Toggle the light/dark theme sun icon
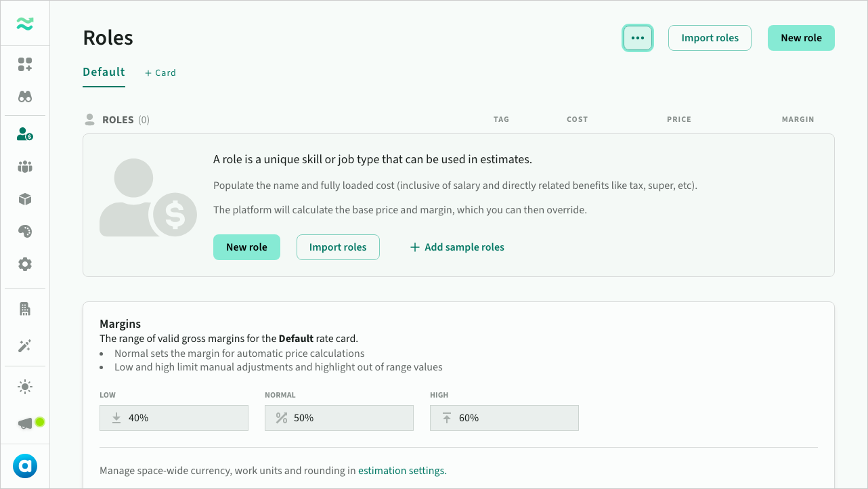This screenshot has width=868, height=489. pyautogui.click(x=25, y=387)
